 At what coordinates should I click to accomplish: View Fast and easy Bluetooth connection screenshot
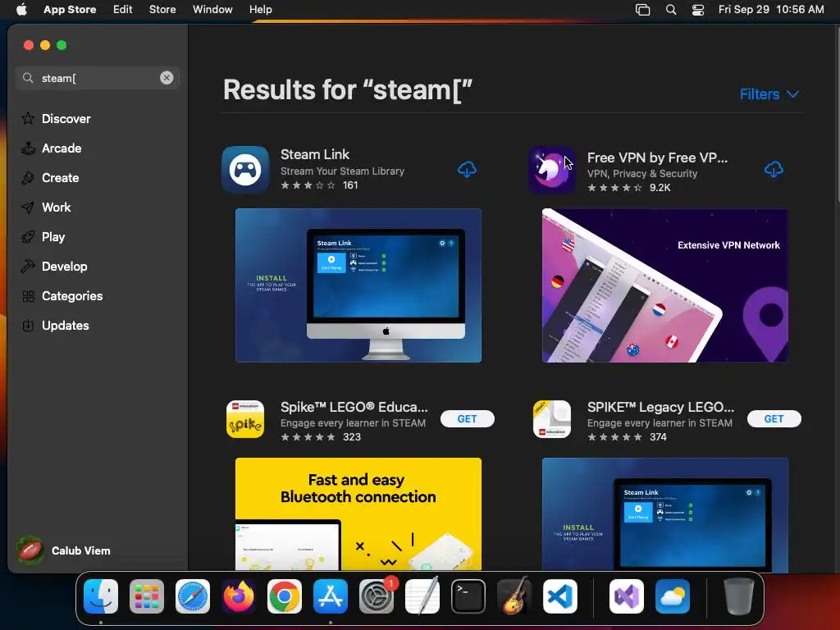[358, 514]
